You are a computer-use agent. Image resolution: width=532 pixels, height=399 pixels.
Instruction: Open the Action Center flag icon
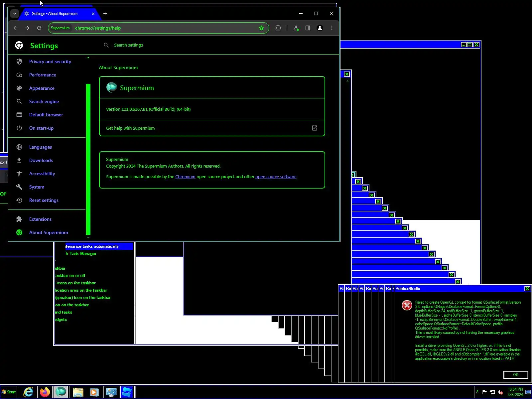click(484, 392)
